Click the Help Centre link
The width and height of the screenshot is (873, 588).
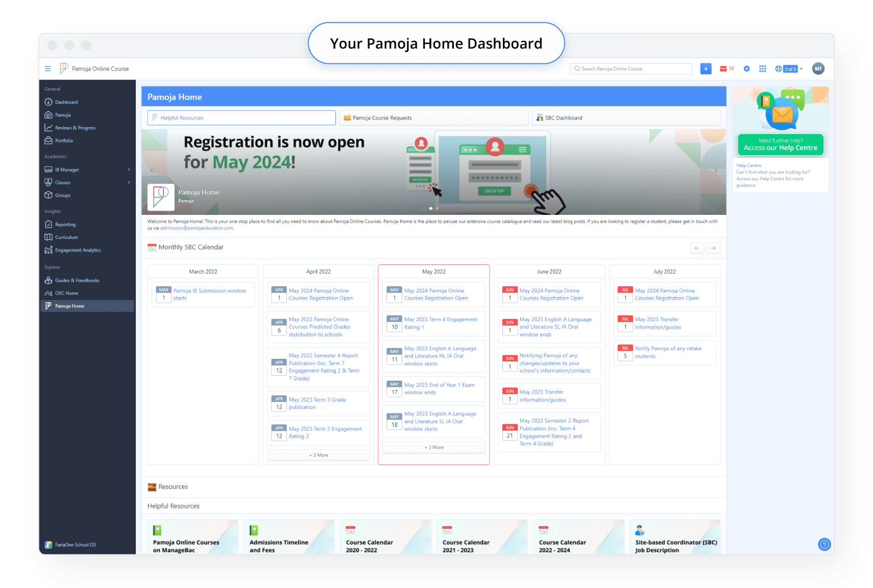coord(748,165)
